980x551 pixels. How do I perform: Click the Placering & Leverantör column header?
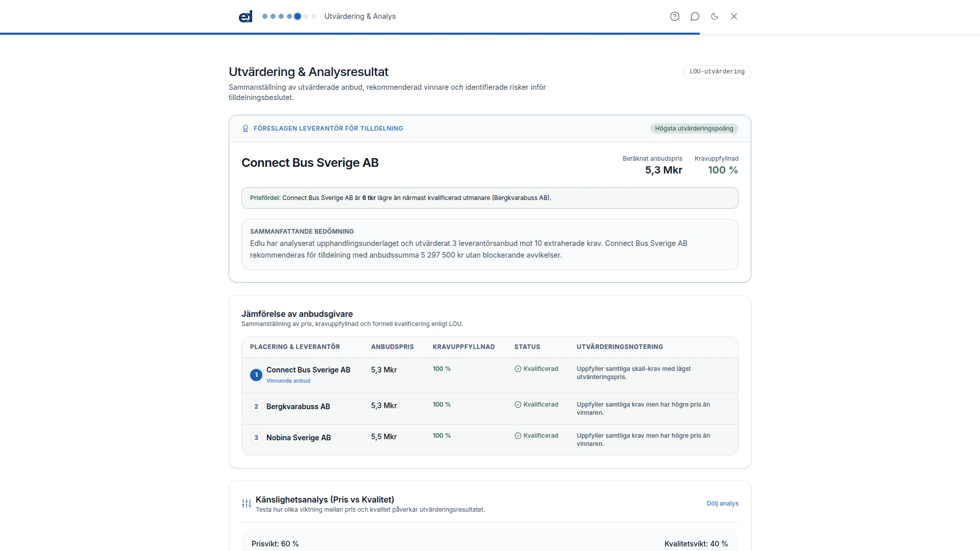(x=295, y=347)
